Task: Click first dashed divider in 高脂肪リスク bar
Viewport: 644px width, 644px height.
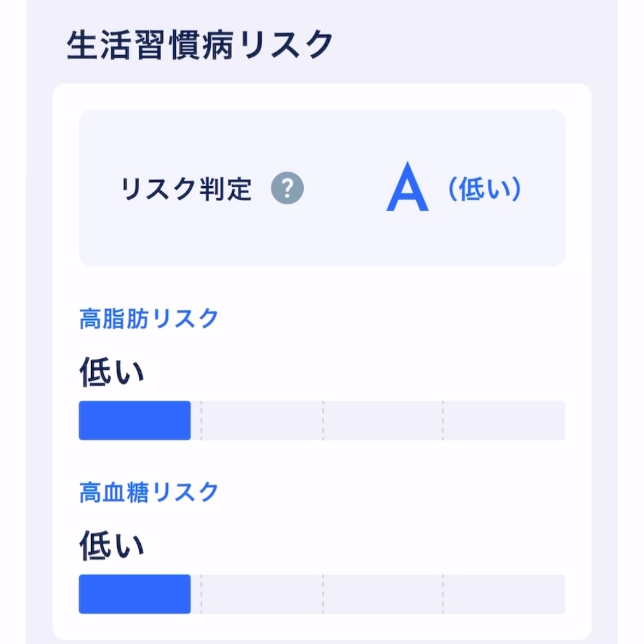Action: coord(201,421)
